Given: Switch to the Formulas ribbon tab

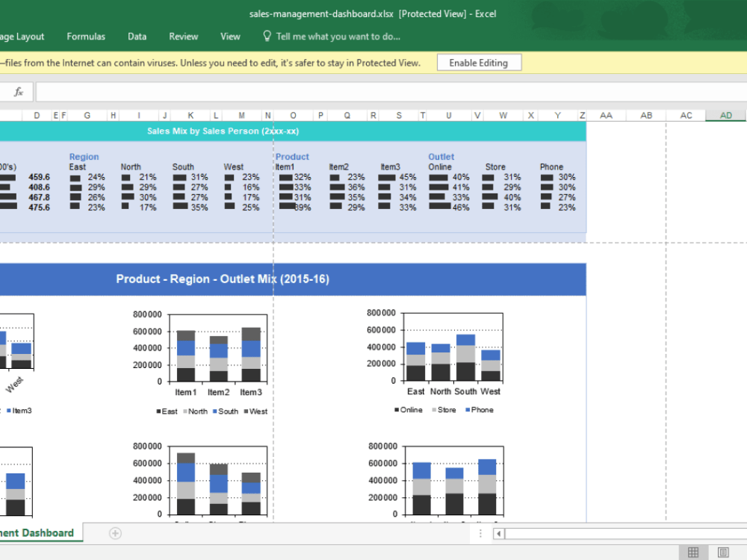Looking at the screenshot, I should [x=86, y=36].
